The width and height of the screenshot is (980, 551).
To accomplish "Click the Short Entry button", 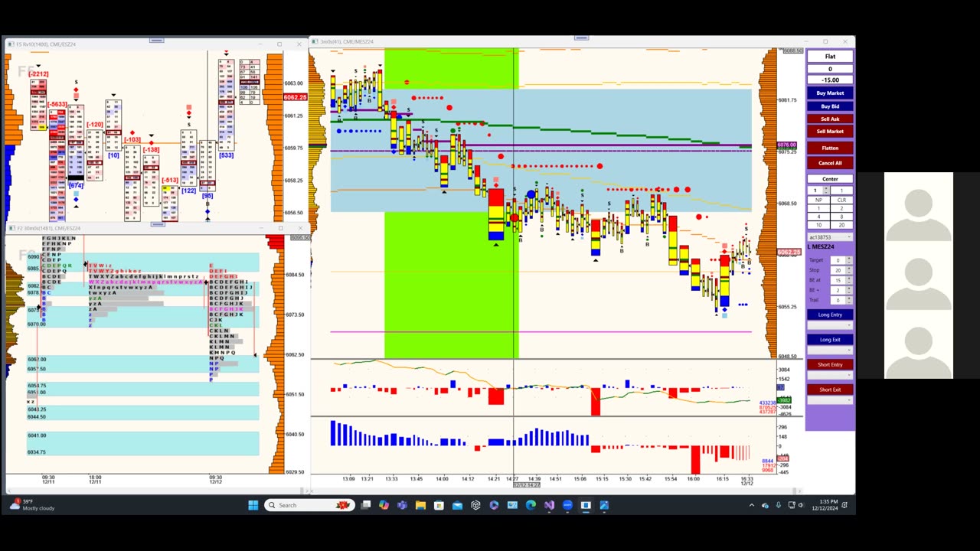I will click(x=830, y=364).
